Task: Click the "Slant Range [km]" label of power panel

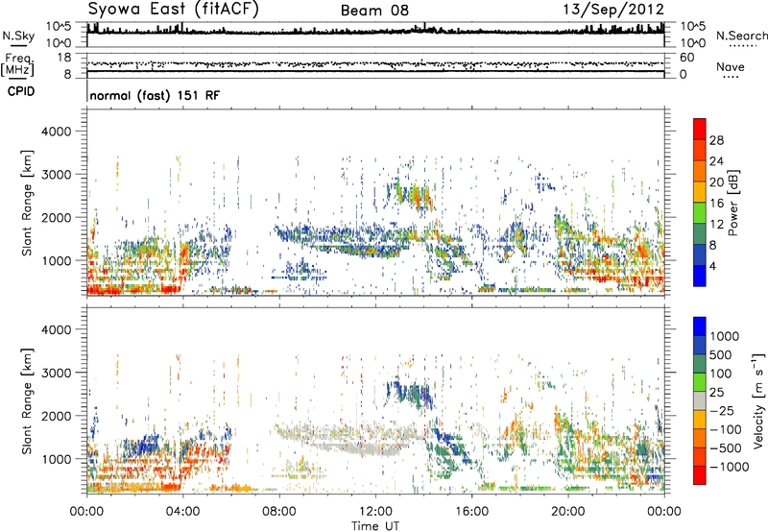Action: point(27,203)
